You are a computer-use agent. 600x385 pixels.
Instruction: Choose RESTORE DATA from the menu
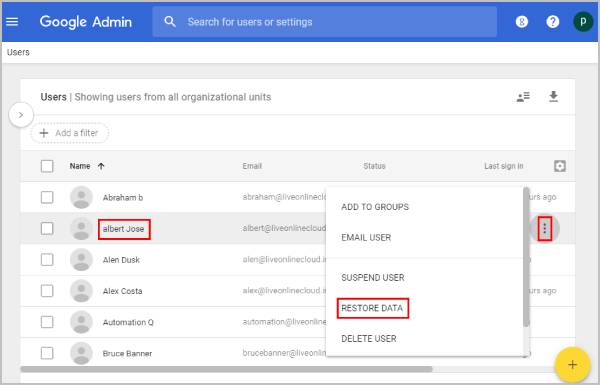(372, 308)
